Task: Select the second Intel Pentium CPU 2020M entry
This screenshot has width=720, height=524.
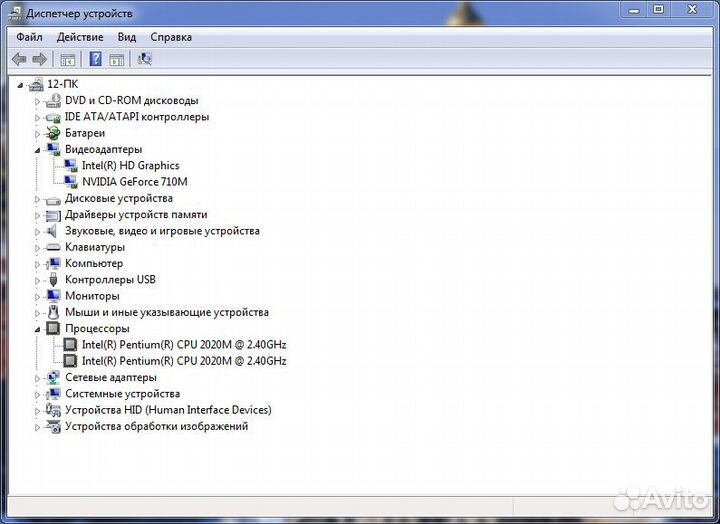Action: 183,361
